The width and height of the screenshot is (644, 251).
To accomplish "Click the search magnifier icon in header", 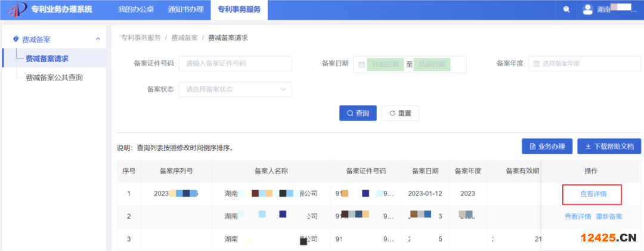I will pyautogui.click(x=566, y=9).
